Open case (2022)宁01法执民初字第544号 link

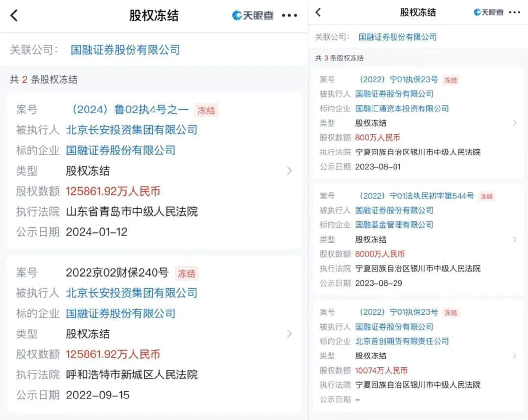(417, 196)
